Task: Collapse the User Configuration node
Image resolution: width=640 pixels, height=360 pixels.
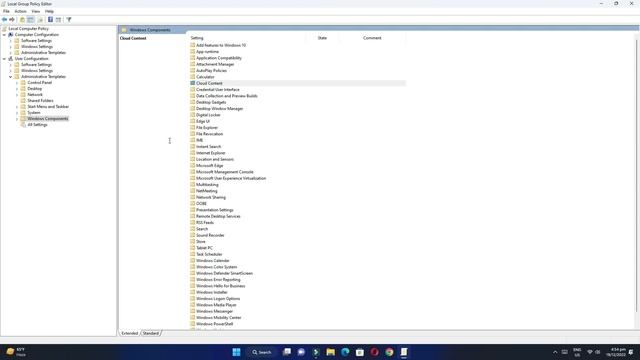Action: [4, 59]
